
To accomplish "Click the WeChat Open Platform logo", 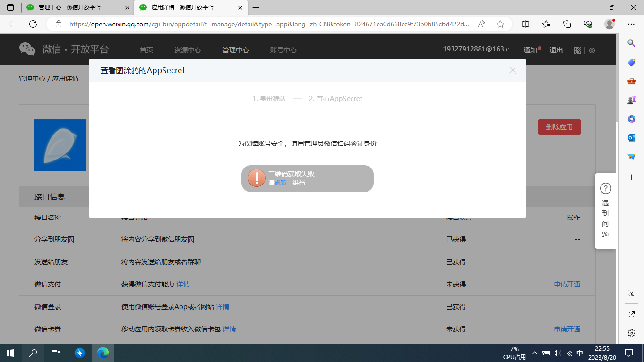I will tap(64, 49).
